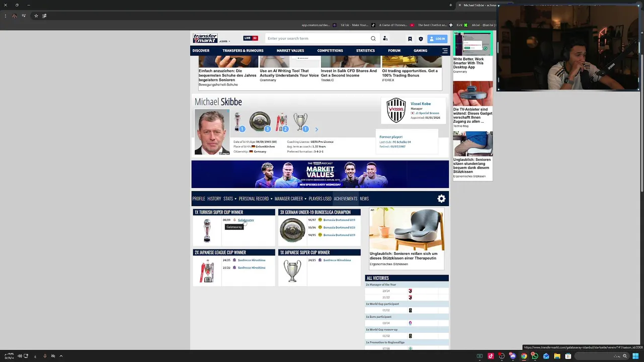The image size is (644, 362).
Task: Click the Vissel Kobe club crest
Action: 396,110
